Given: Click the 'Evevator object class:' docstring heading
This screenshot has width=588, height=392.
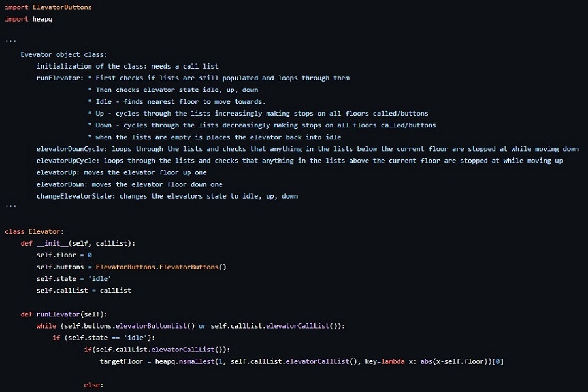Looking at the screenshot, I should point(63,54).
